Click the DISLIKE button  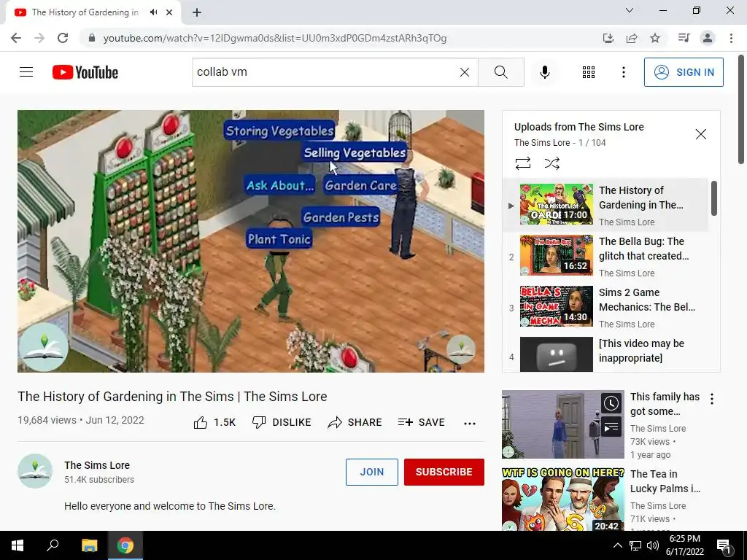point(282,422)
